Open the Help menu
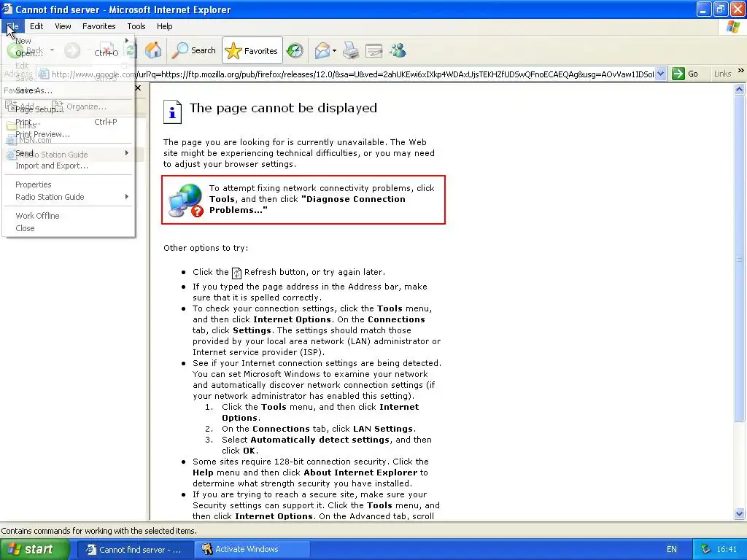This screenshot has width=747, height=560. pos(164,26)
